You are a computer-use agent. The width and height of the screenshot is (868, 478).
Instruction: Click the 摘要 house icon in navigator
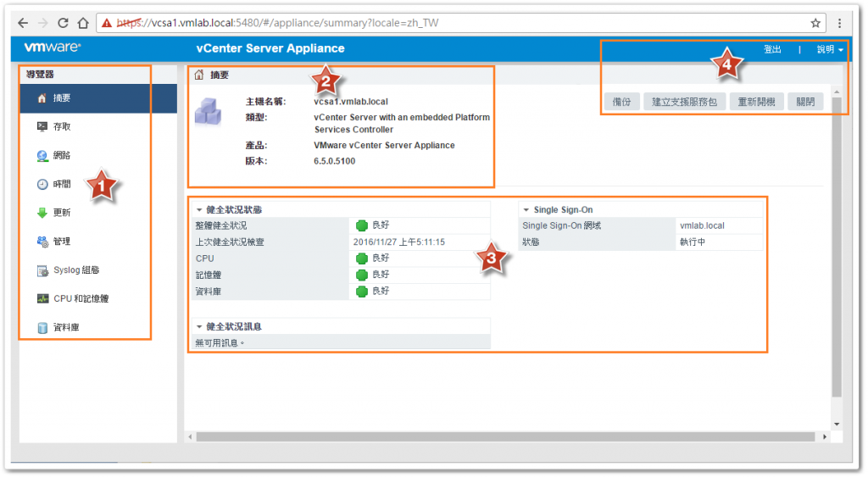(x=42, y=98)
